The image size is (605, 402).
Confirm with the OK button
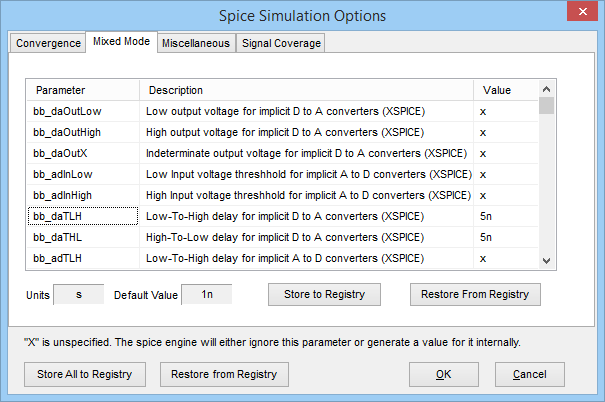tap(443, 374)
